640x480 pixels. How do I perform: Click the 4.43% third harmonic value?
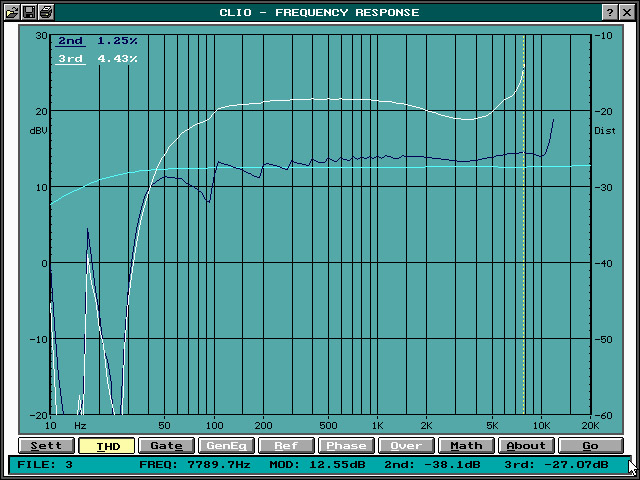(118, 59)
